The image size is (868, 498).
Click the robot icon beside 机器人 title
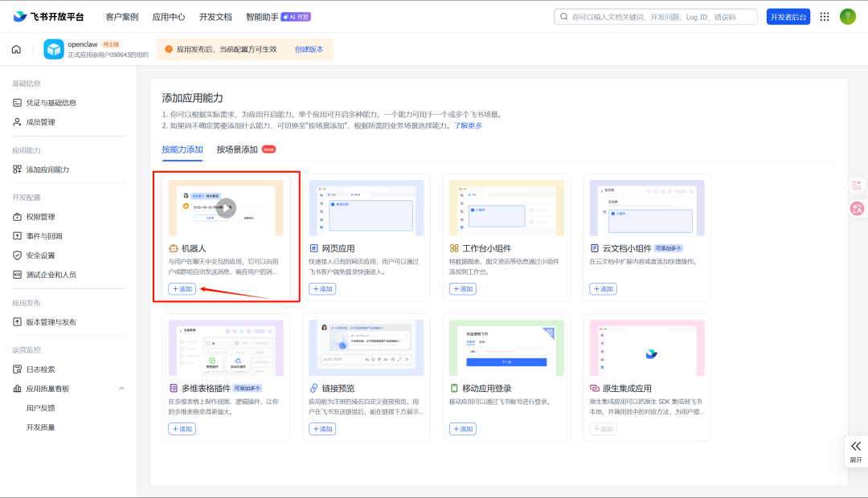click(x=174, y=248)
